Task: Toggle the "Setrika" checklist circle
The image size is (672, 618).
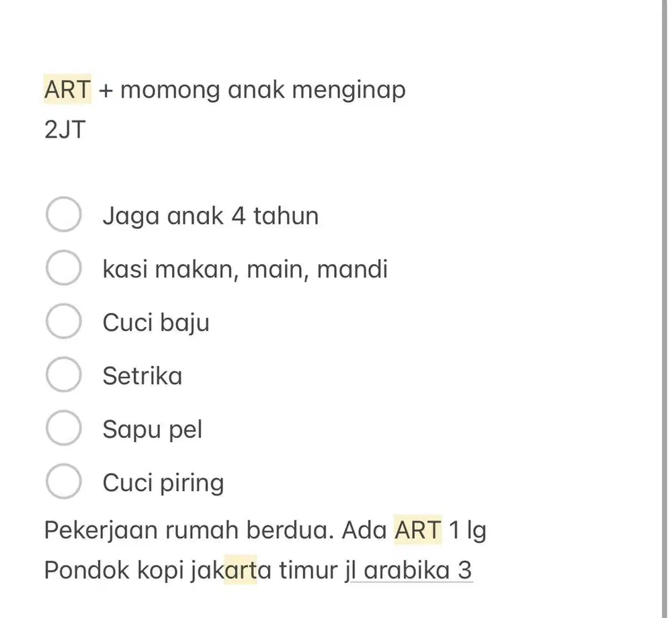Action: click(64, 375)
